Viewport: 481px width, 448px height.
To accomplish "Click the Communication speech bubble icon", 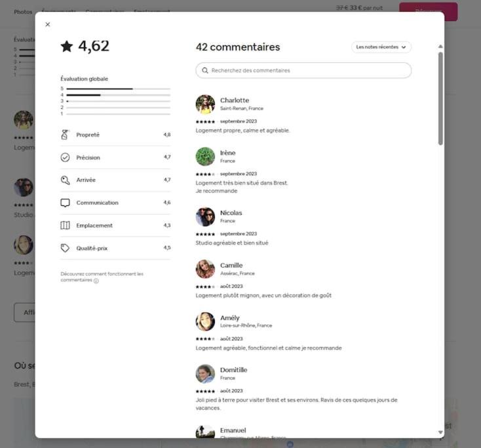I will (x=65, y=203).
